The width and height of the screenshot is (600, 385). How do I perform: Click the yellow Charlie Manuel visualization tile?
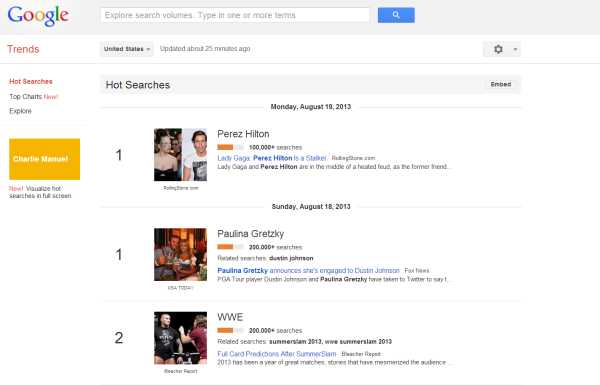pos(44,159)
